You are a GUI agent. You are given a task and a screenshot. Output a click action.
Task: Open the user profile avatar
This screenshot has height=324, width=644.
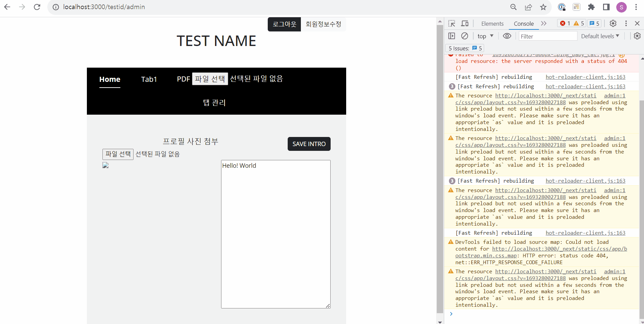click(x=621, y=7)
